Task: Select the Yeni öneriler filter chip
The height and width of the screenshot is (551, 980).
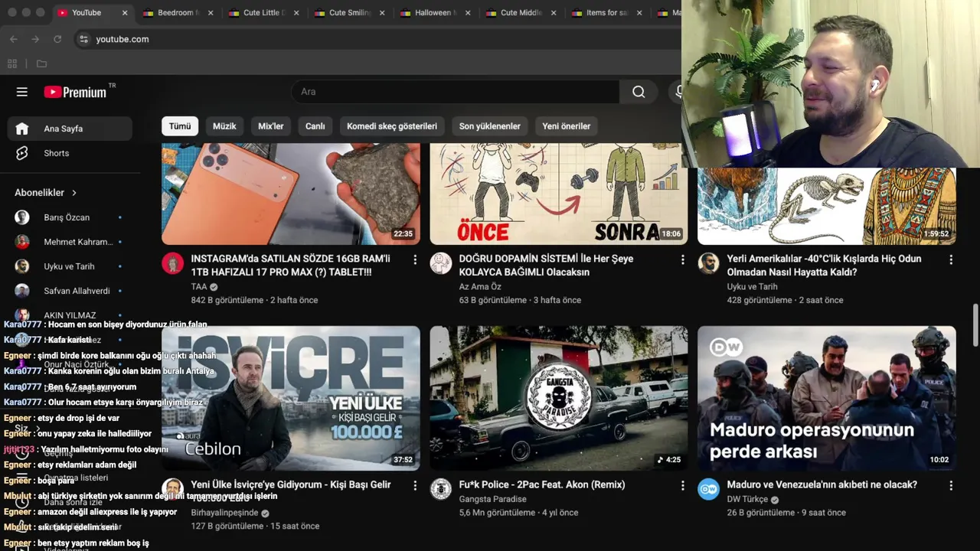Action: [567, 126]
